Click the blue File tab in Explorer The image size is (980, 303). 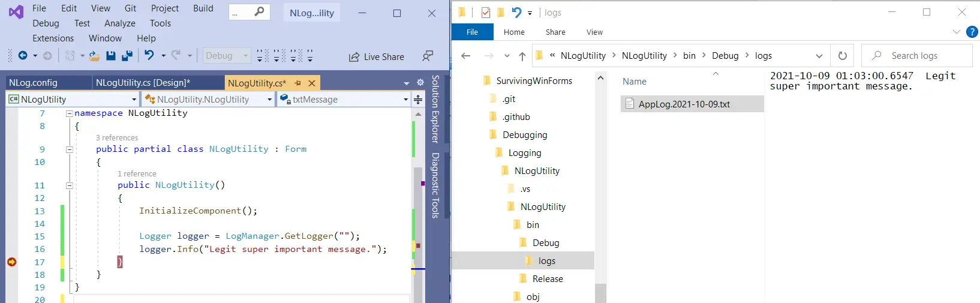click(x=472, y=32)
